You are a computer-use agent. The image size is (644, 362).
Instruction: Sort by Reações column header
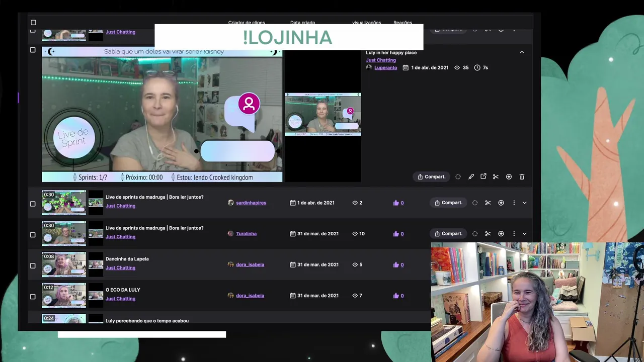pos(403,23)
